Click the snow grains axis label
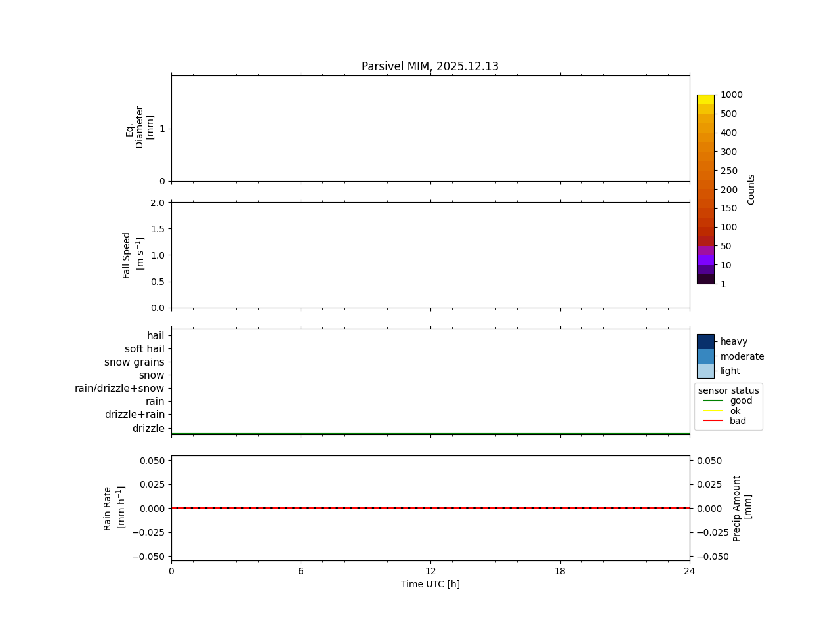Image resolution: width=840 pixels, height=630 pixels. (x=135, y=362)
